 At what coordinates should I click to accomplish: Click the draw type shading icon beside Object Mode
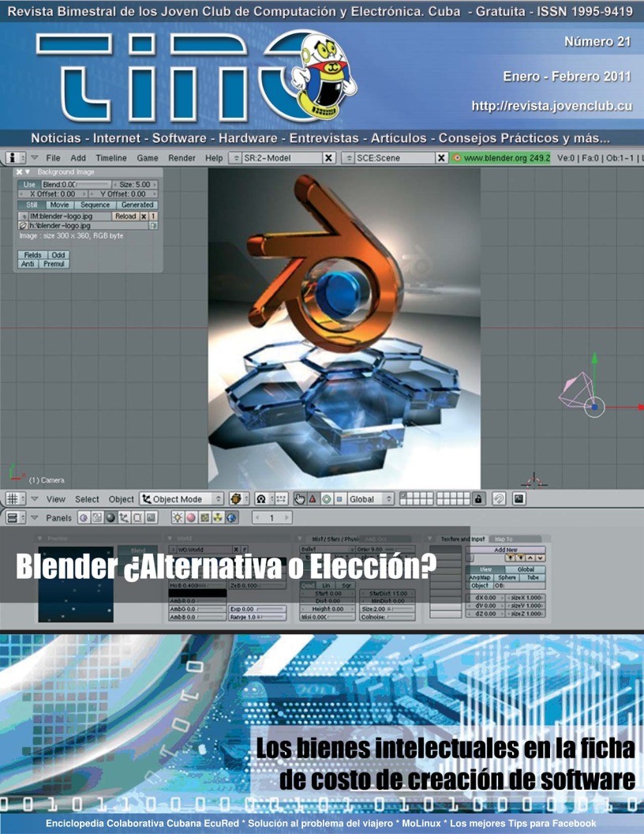click(x=239, y=499)
